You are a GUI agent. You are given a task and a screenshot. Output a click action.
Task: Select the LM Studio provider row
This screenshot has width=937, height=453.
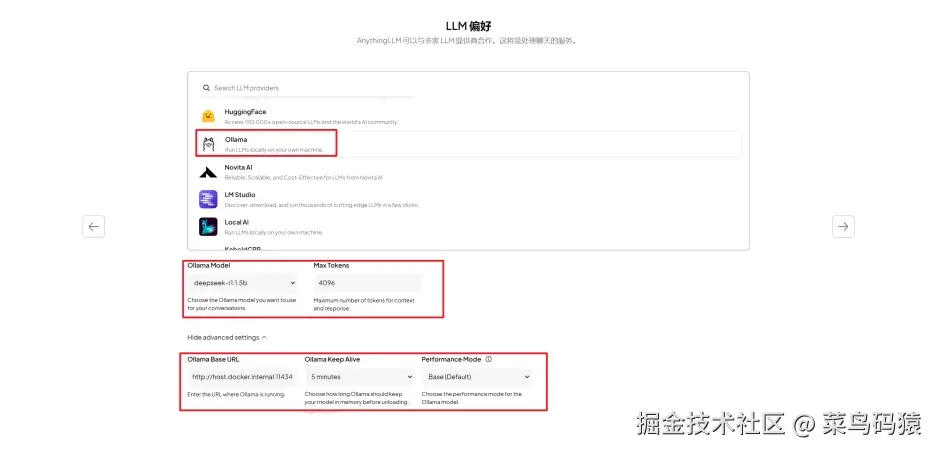pos(468,200)
